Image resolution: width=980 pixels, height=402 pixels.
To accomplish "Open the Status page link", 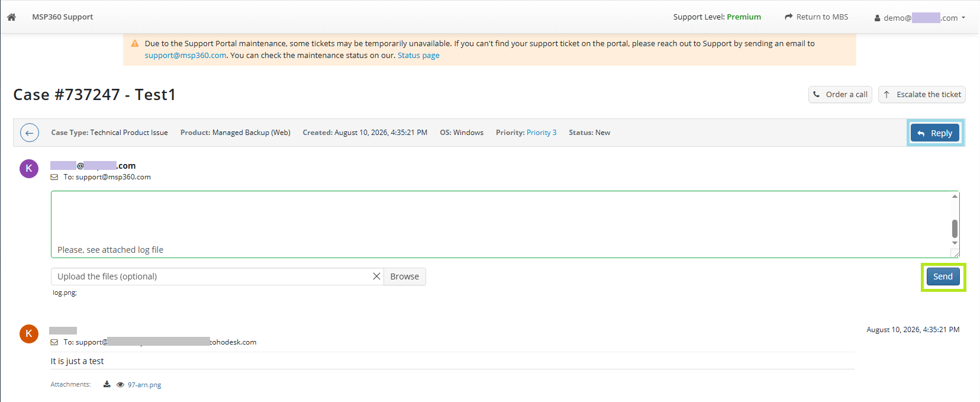I will point(418,56).
